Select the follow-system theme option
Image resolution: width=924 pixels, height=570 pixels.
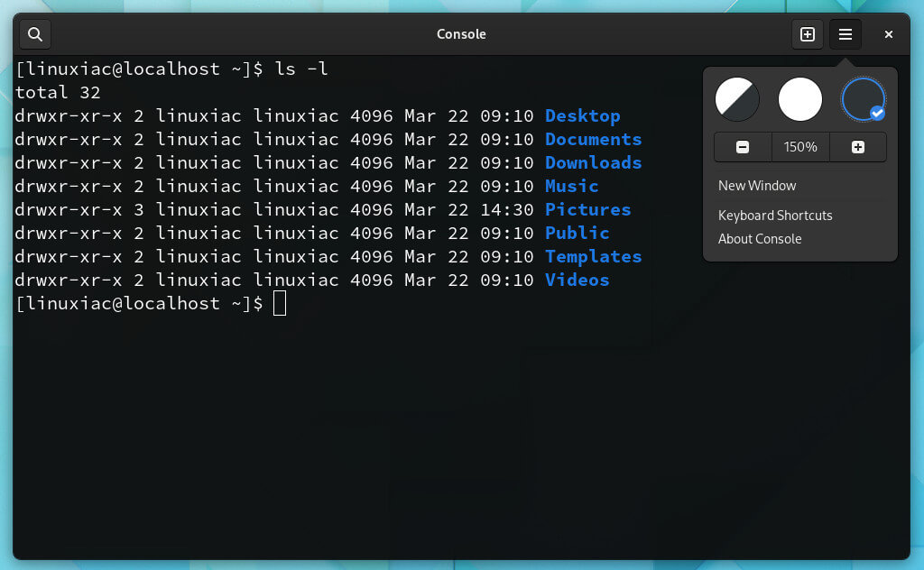coord(737,99)
